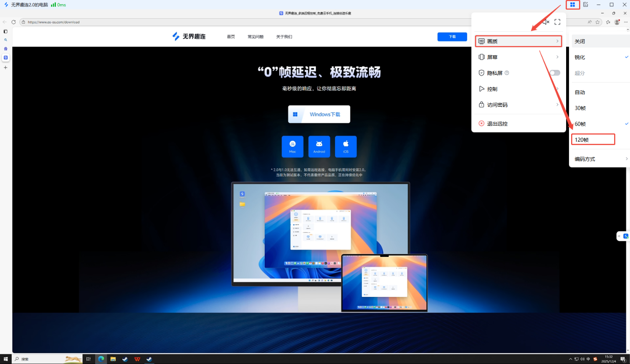Click the iOS download icon button
Screen dimensions: 630x364
click(x=346, y=146)
